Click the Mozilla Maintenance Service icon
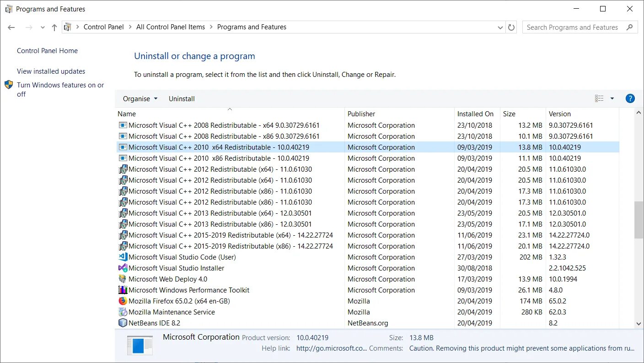644x363 pixels. (x=123, y=312)
